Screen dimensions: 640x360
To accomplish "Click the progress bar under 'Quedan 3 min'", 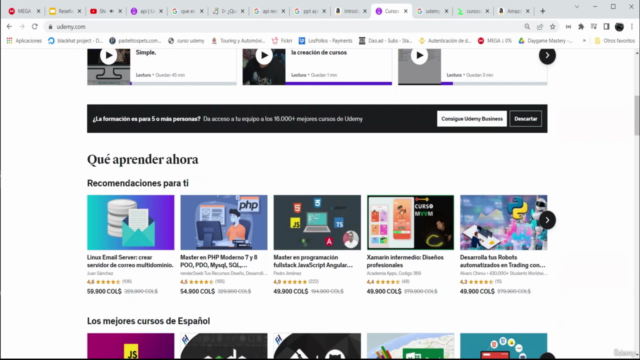I will (x=494, y=83).
